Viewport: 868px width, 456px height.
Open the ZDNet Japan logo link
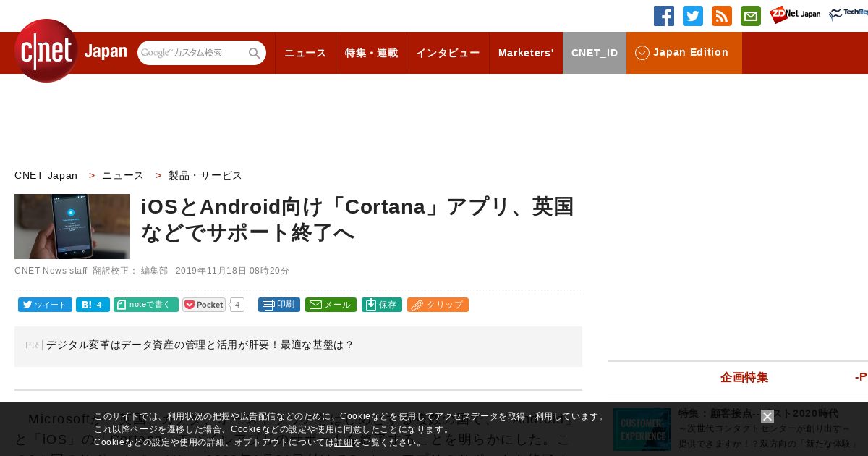[x=795, y=14]
